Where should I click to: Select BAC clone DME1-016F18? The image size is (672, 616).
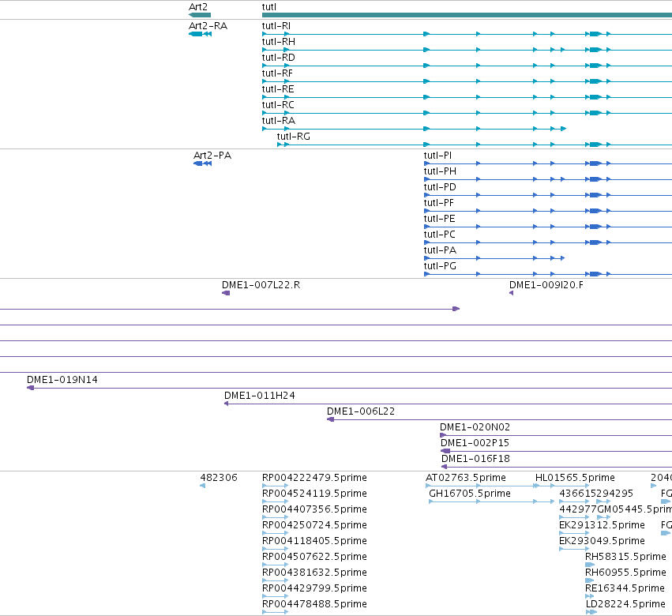[x=475, y=459]
